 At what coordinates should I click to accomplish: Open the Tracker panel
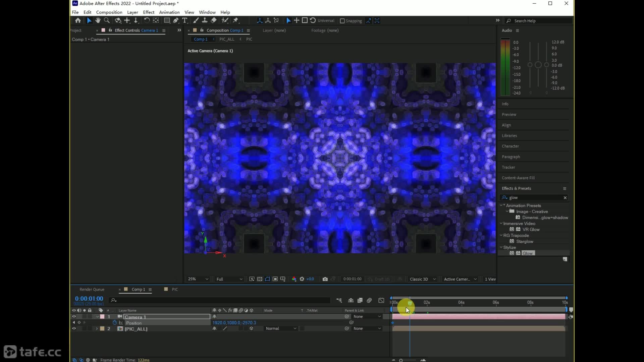click(x=508, y=167)
